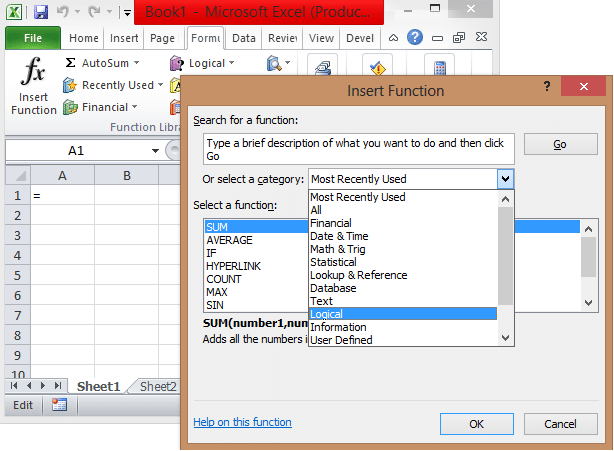
Task: Select Financial in category list
Action: pyautogui.click(x=403, y=223)
